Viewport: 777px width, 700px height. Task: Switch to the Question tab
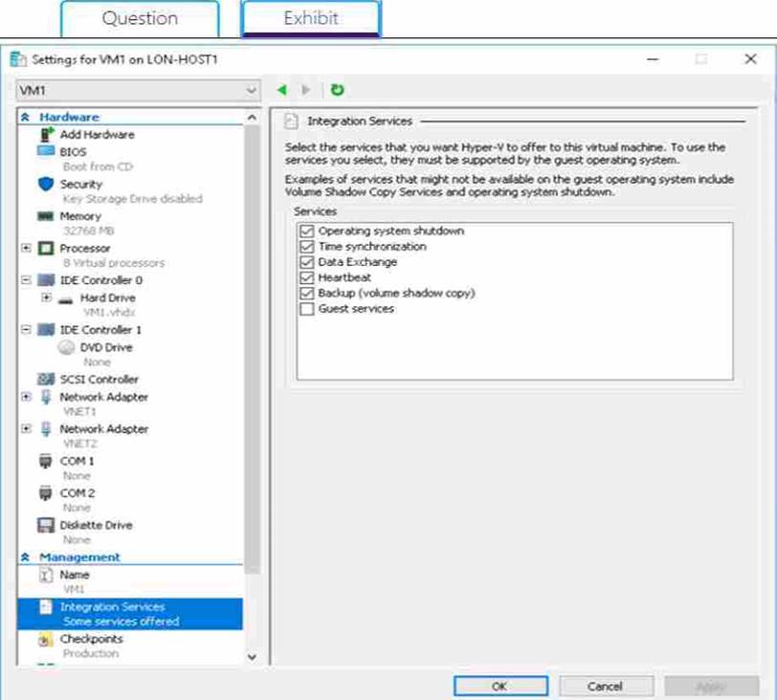tap(140, 18)
